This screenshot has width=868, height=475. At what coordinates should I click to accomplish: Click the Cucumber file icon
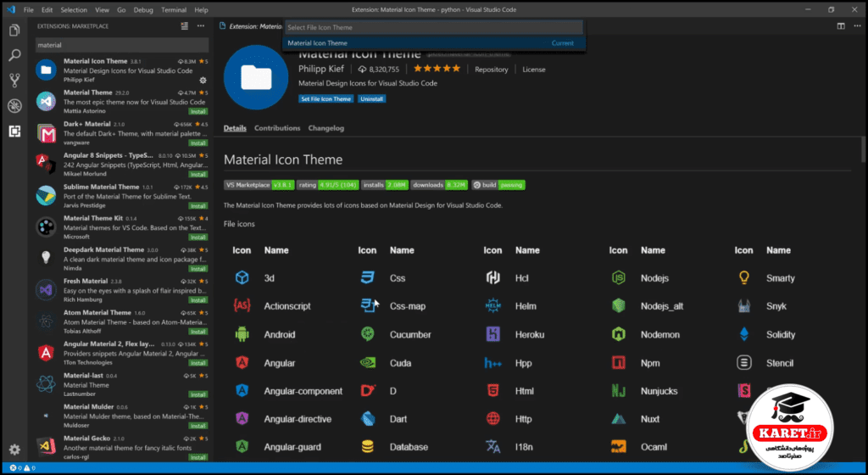(x=368, y=334)
